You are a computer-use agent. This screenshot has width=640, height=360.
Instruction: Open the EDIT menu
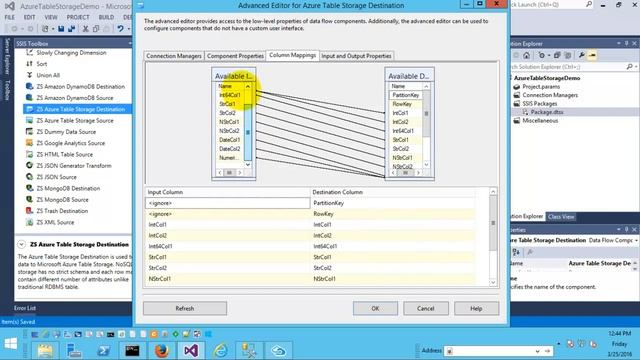pyautogui.click(x=29, y=18)
